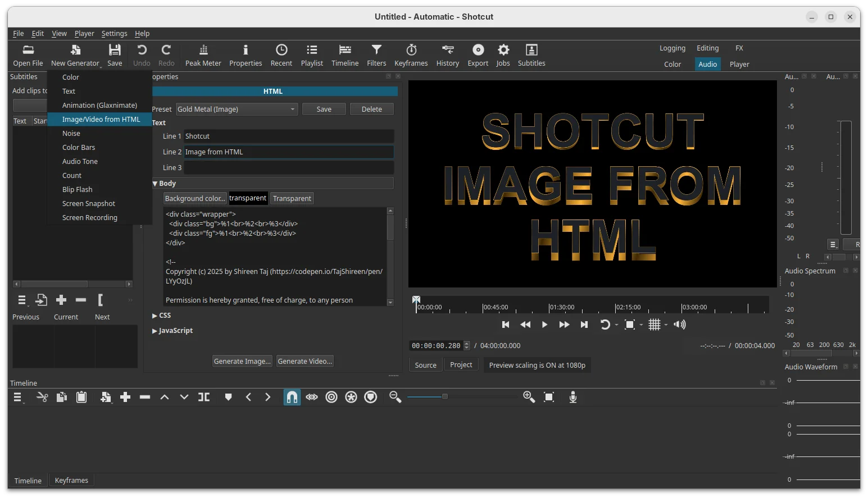Click the record audio microphone icon

tap(572, 398)
